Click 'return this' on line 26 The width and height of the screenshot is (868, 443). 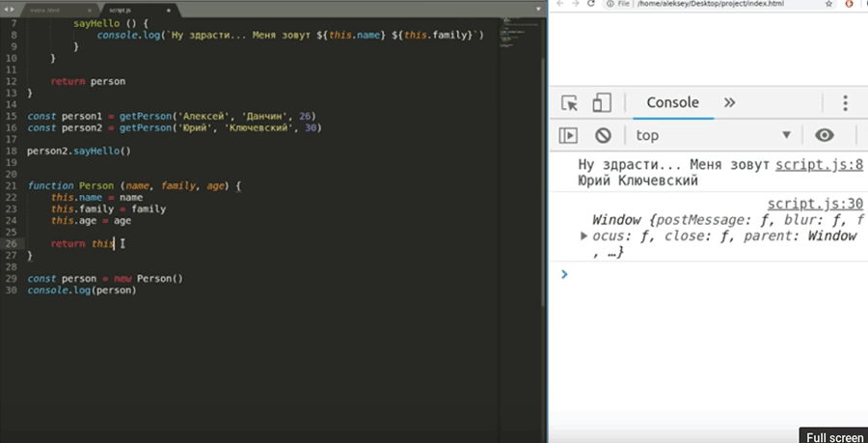click(82, 243)
